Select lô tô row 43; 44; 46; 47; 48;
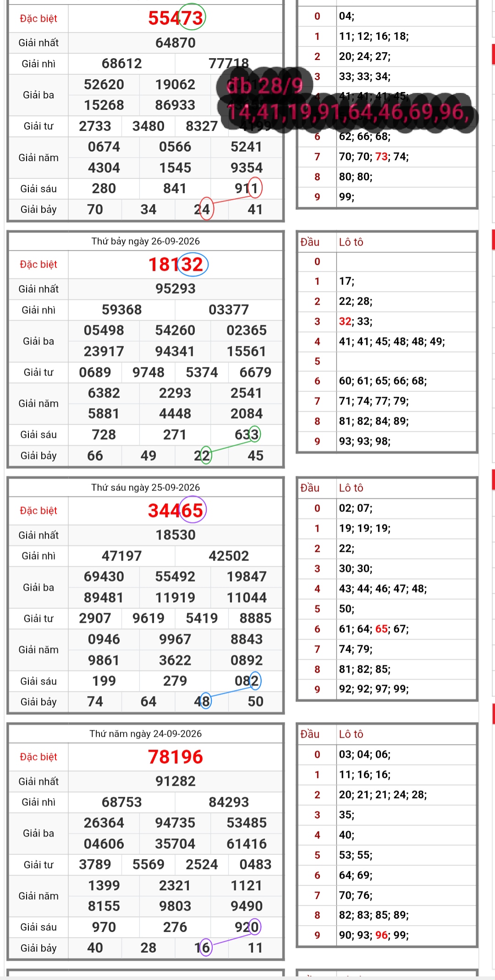495x980 pixels. coord(383,588)
